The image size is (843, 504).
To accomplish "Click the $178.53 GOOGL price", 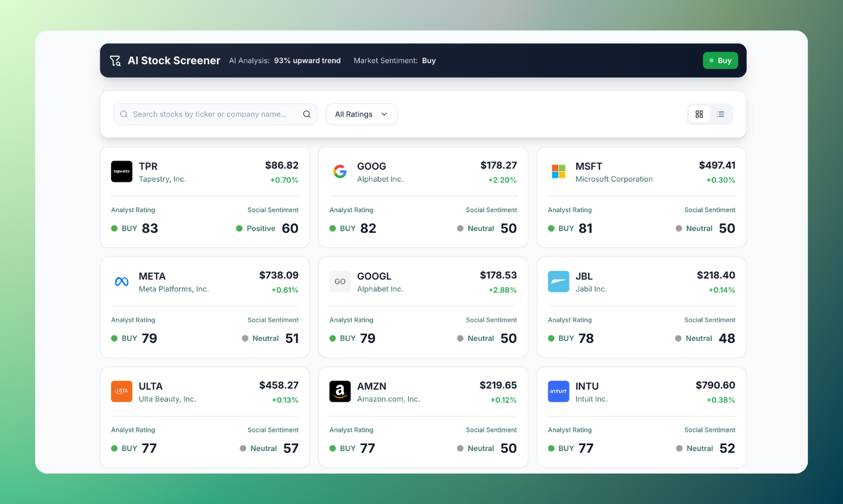I will point(498,275).
